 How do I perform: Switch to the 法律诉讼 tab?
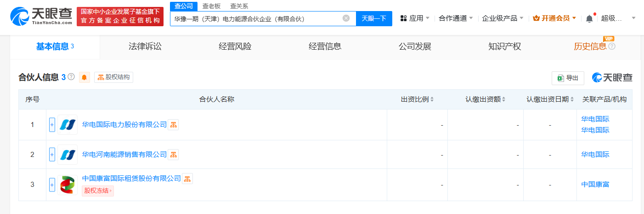click(145, 46)
